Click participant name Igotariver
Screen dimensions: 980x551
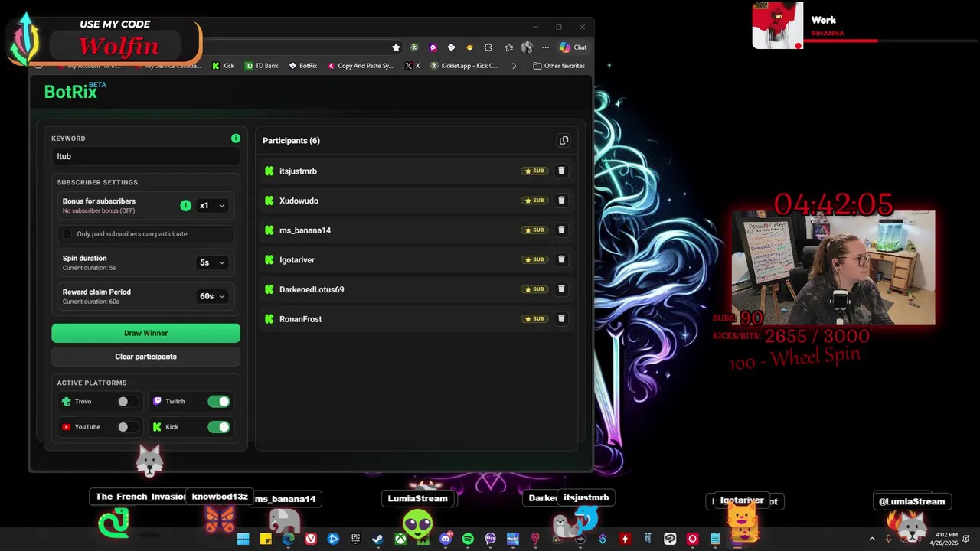[x=297, y=259]
